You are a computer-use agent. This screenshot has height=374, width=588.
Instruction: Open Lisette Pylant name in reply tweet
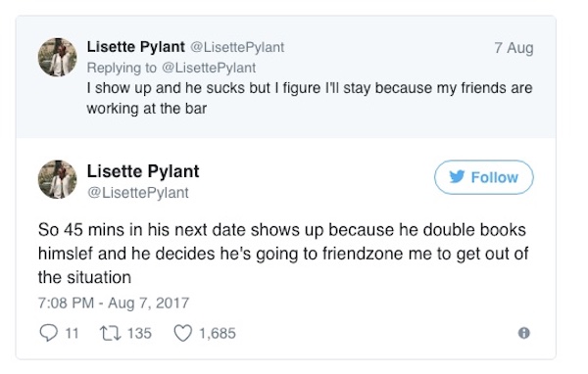(x=136, y=47)
